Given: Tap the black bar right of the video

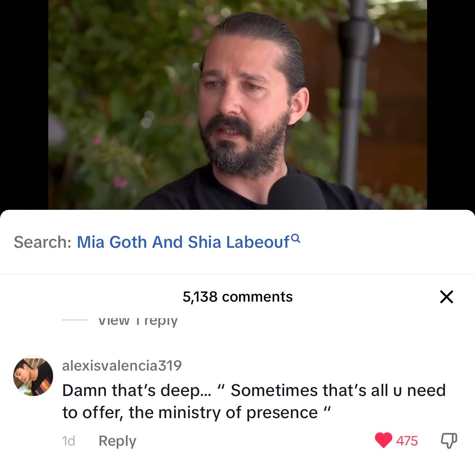Looking at the screenshot, I should tap(451, 105).
